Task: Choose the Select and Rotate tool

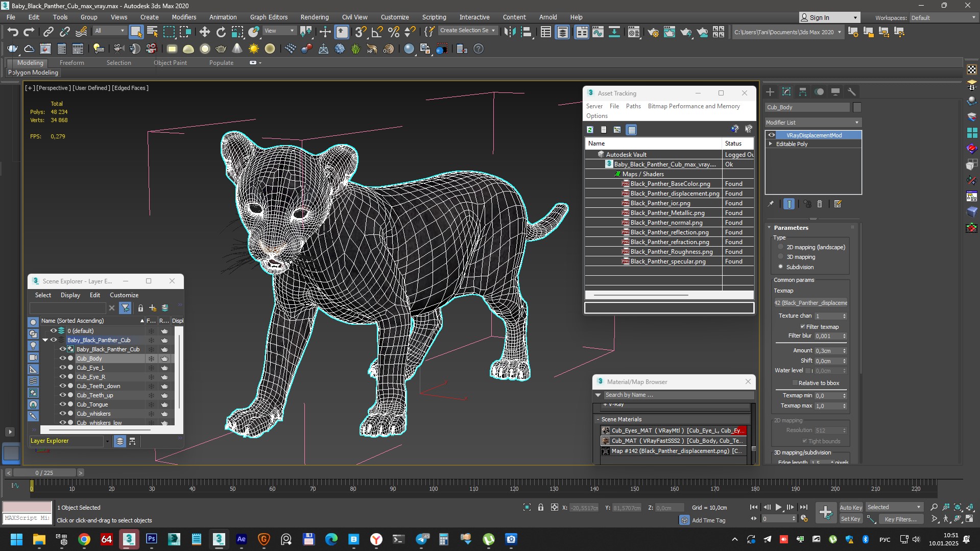Action: pos(221,32)
